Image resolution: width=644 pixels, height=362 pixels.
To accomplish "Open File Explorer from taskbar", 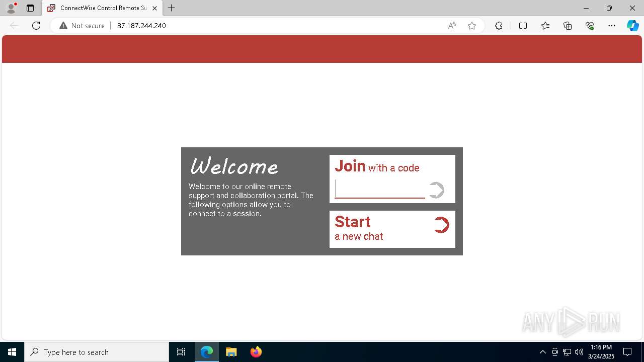I will [x=231, y=352].
